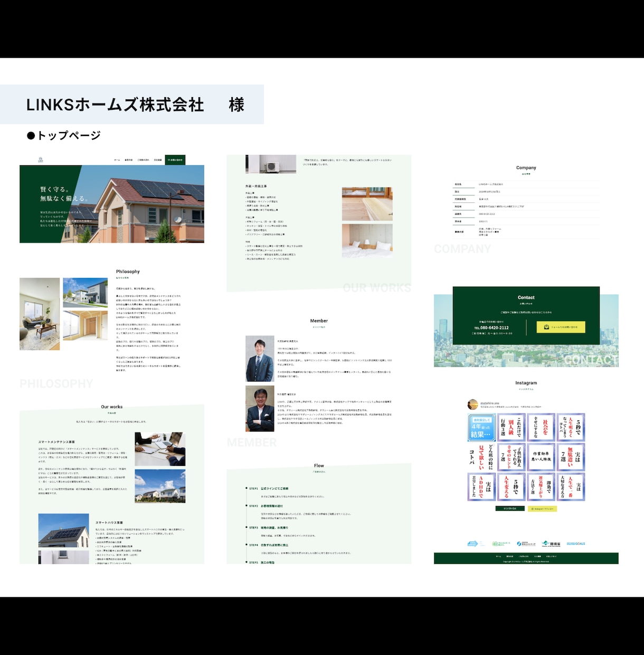
Task: Click the Flow section heading
Action: point(319,466)
